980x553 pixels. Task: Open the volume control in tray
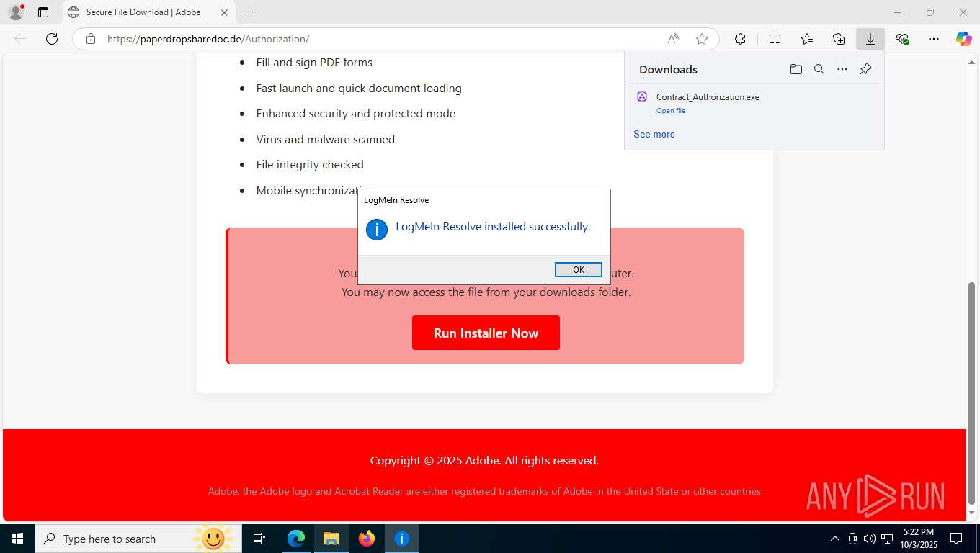pyautogui.click(x=869, y=539)
